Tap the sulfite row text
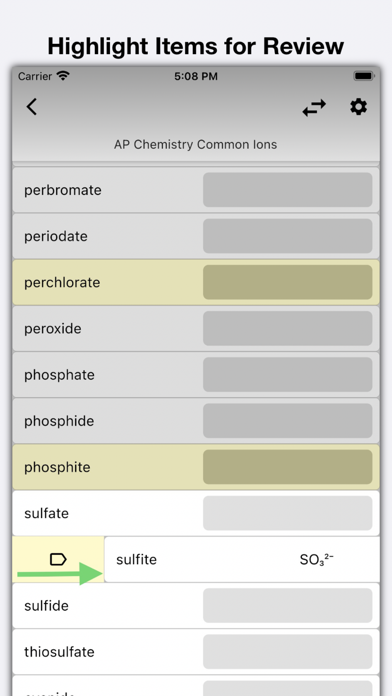Viewport: 392px width, 696px height. 136,559
